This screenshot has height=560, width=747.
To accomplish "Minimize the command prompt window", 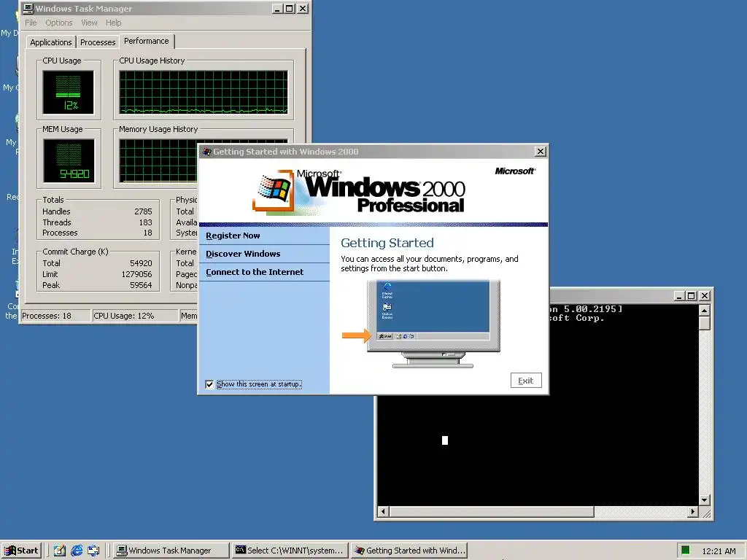I will coord(680,296).
